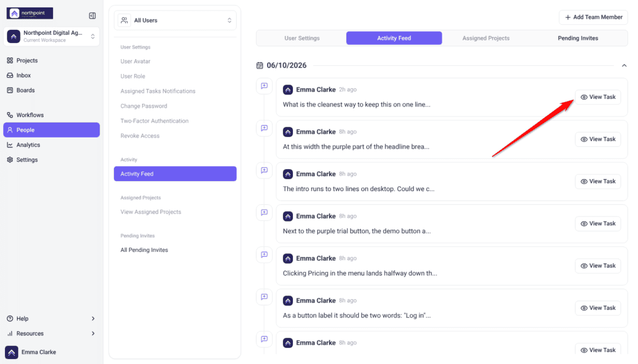This screenshot has height=364, width=638.
Task: Go to Inbox
Action: pyautogui.click(x=51, y=75)
